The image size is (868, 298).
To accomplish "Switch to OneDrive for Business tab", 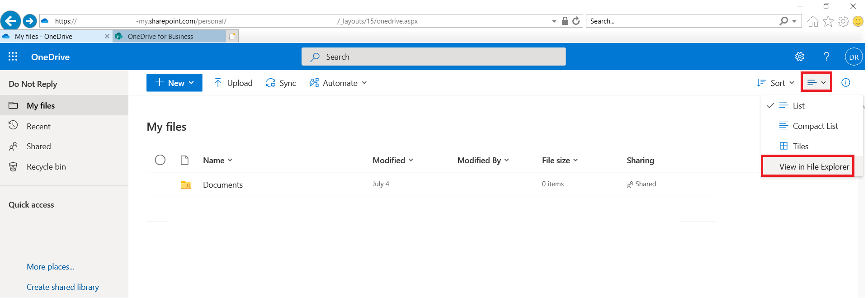I will click(169, 36).
